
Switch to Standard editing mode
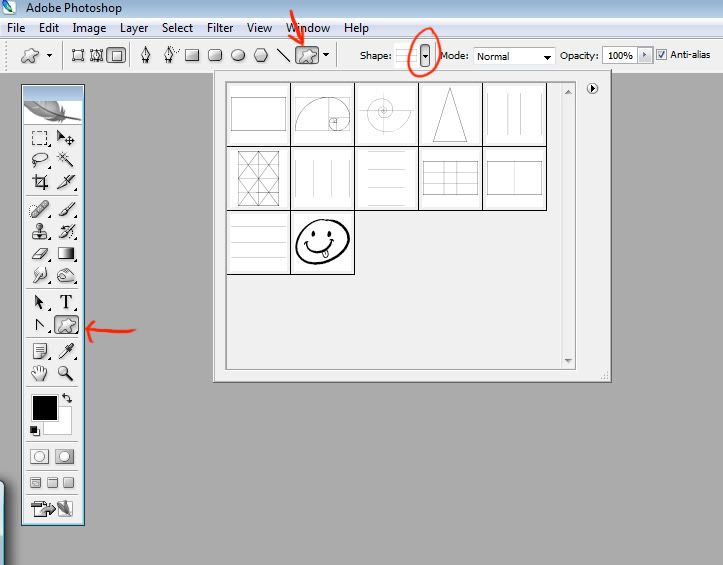(39, 457)
